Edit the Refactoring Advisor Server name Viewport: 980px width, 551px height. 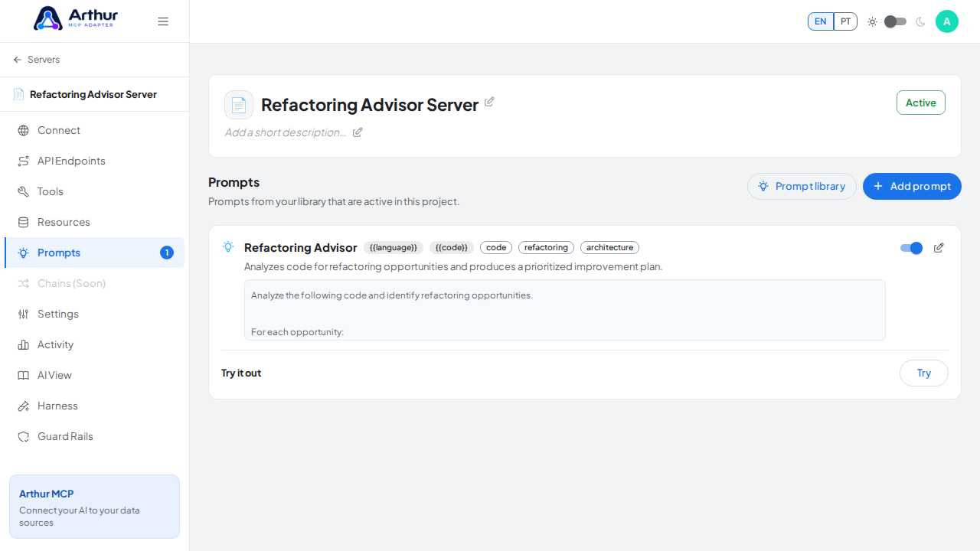pyautogui.click(x=489, y=102)
